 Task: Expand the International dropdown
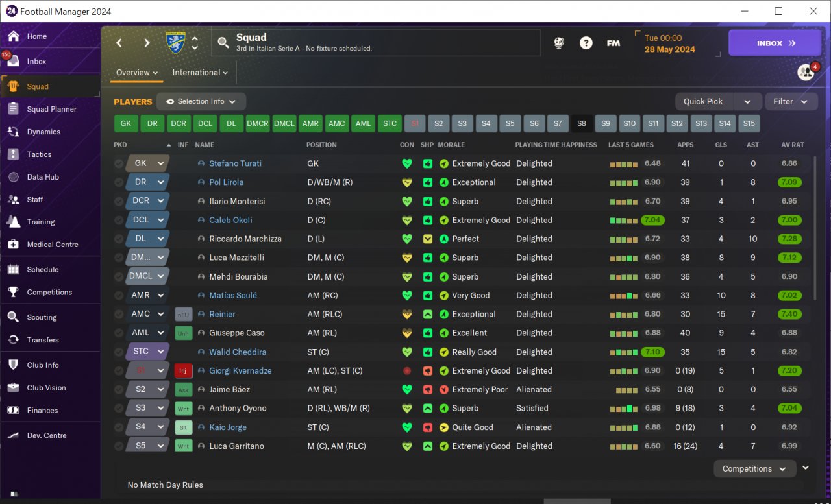200,73
